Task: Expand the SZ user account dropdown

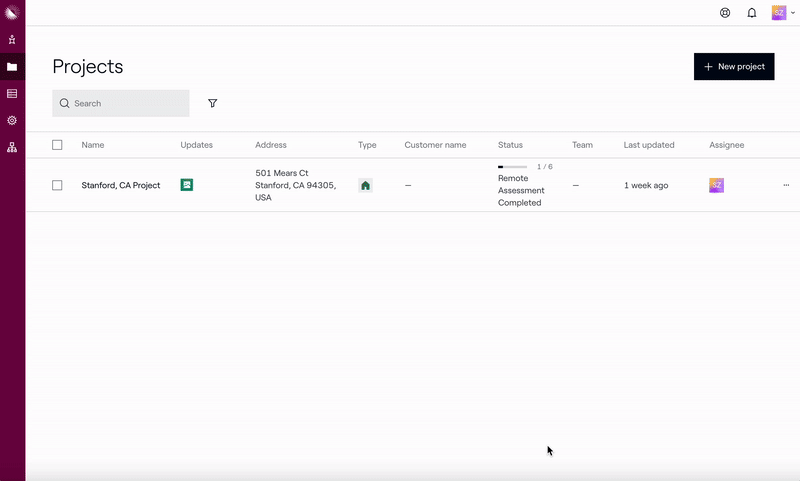Action: point(783,13)
